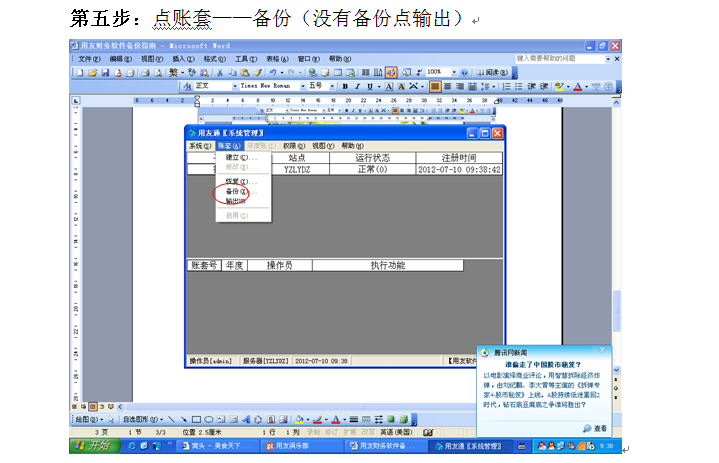
Task: Open the 工具 menu in Word
Action: [x=246, y=59]
